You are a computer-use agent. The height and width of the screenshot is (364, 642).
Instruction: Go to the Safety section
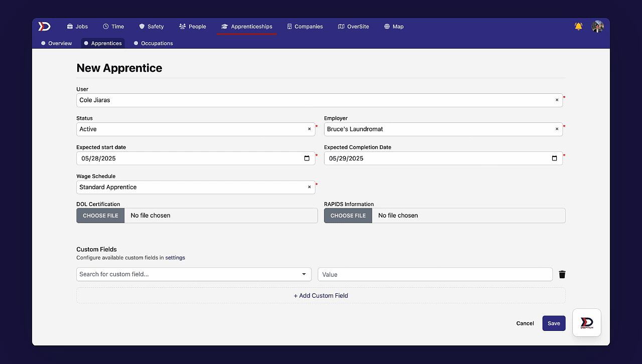point(151,27)
